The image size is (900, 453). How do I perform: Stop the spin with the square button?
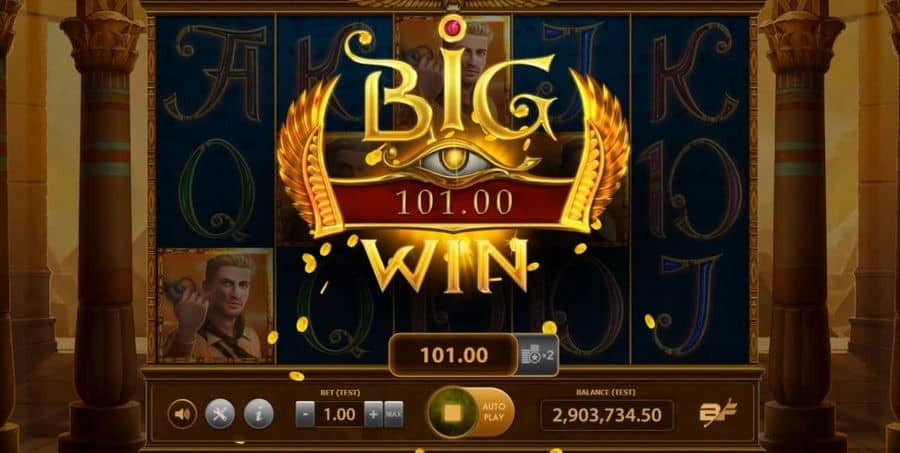[x=453, y=412]
